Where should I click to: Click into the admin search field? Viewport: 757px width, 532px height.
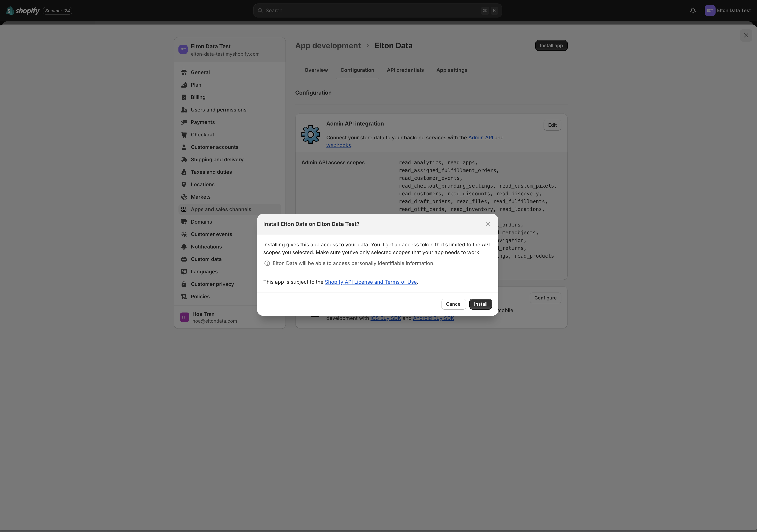click(378, 10)
